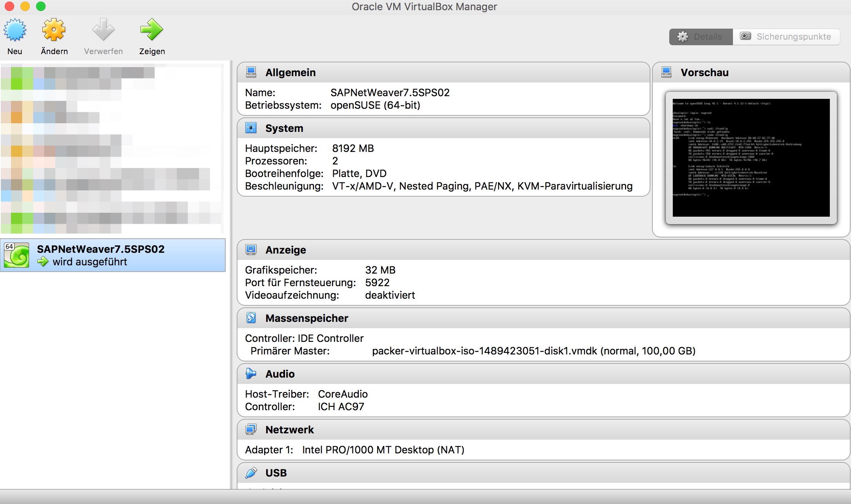This screenshot has height=504, width=851.
Task: Click the Primärer Master label
Action: [290, 351]
